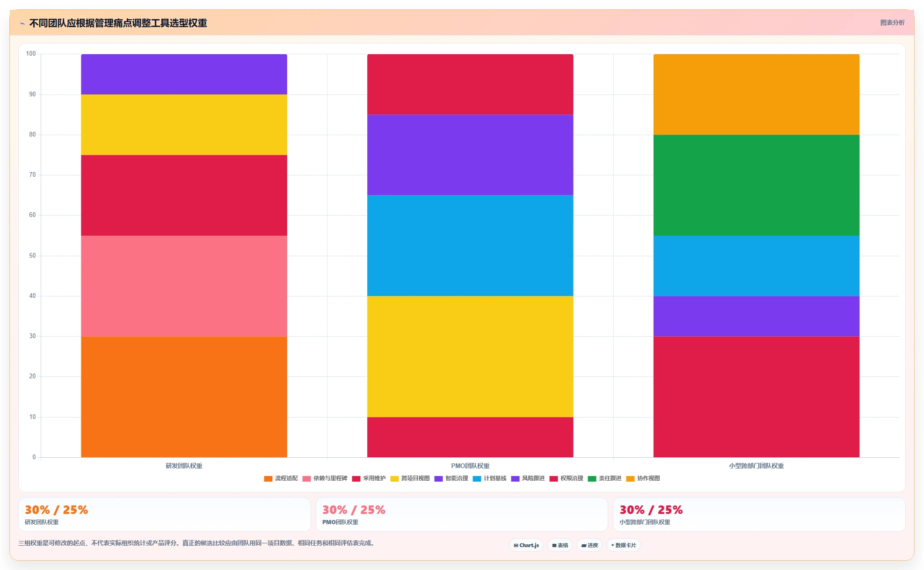Hide the 采用维护 series via legend

pyautogui.click(x=369, y=478)
